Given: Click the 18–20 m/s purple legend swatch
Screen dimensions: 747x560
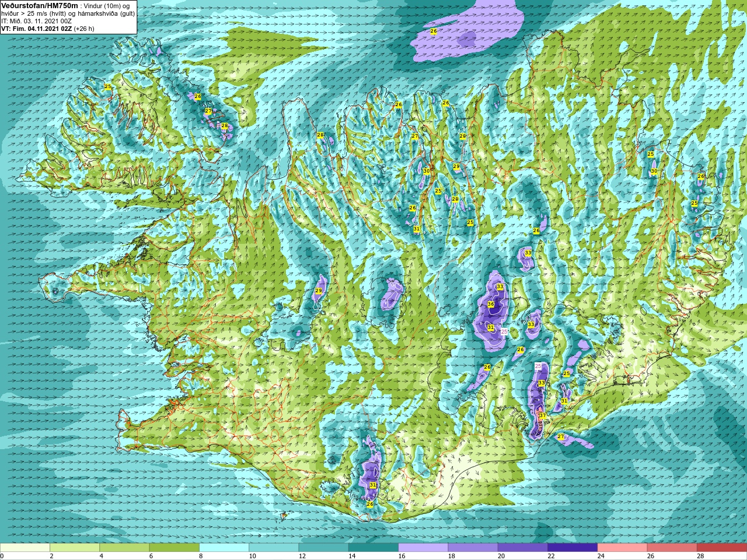Looking at the screenshot, I should [x=473, y=548].
